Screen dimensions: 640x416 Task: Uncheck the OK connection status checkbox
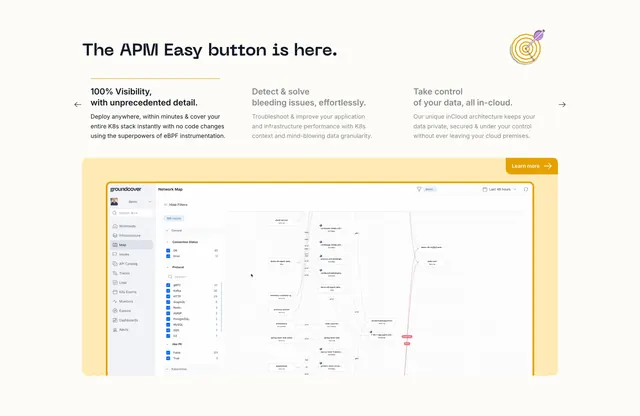point(168,251)
